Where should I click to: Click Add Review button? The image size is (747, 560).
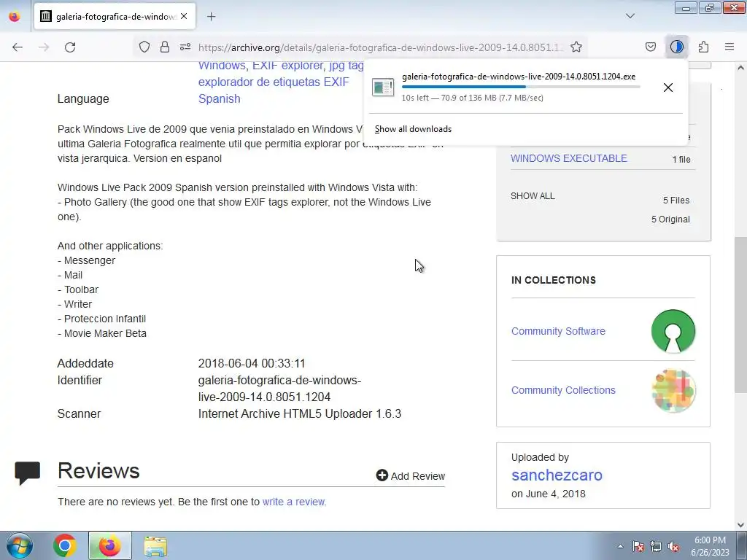[410, 475]
